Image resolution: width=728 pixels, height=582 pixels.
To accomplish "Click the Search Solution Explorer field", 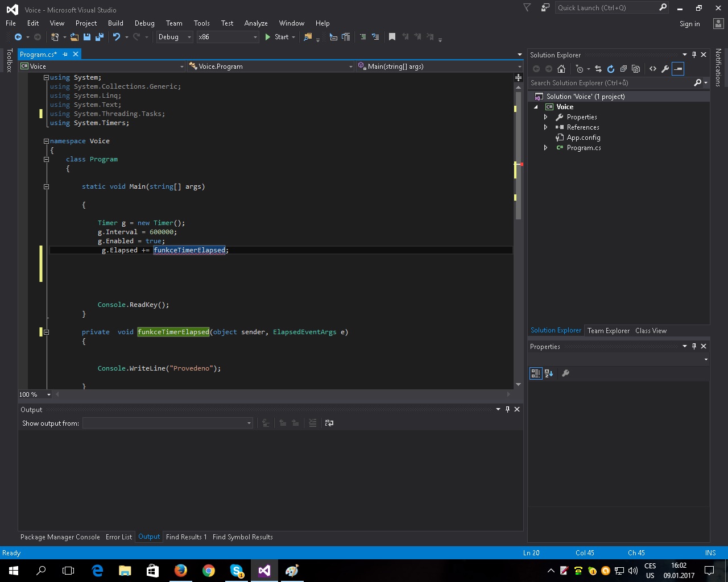I will click(x=609, y=83).
